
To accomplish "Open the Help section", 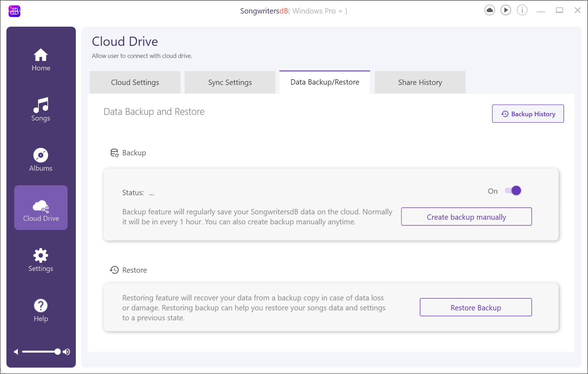I will 41,310.
